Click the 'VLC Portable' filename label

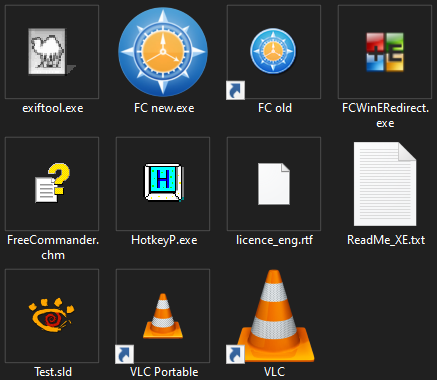coord(164,372)
